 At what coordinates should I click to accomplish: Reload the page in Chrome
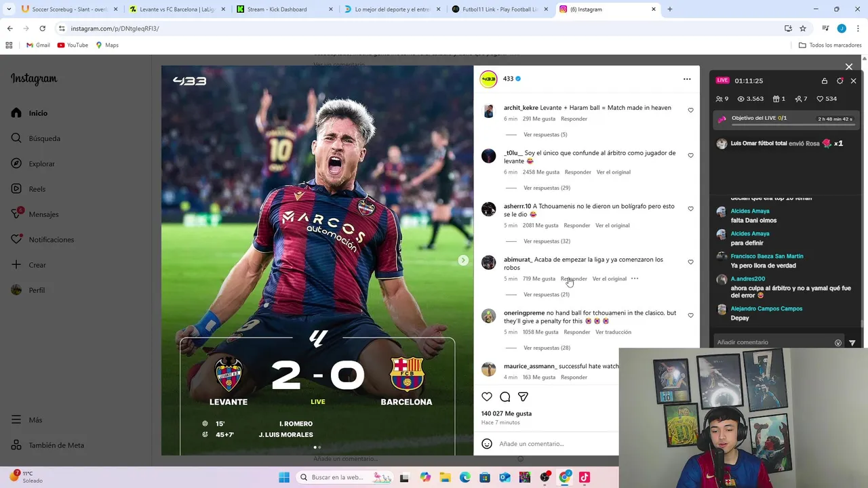point(42,28)
